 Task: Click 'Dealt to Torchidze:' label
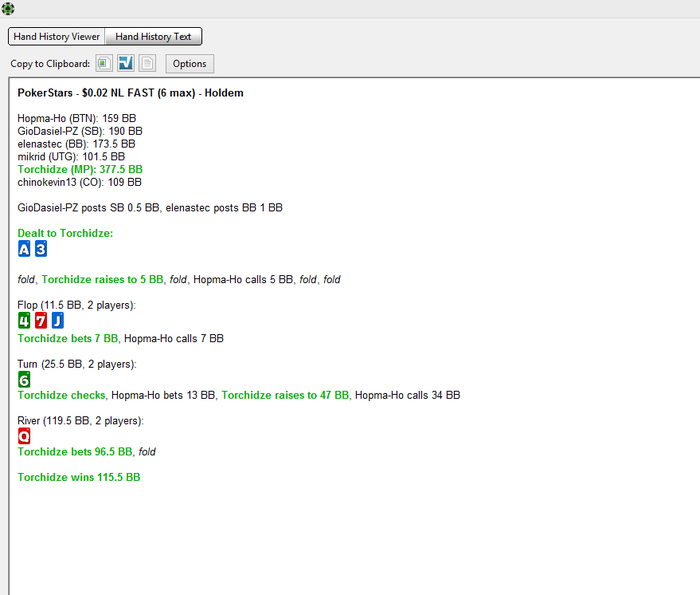point(65,233)
